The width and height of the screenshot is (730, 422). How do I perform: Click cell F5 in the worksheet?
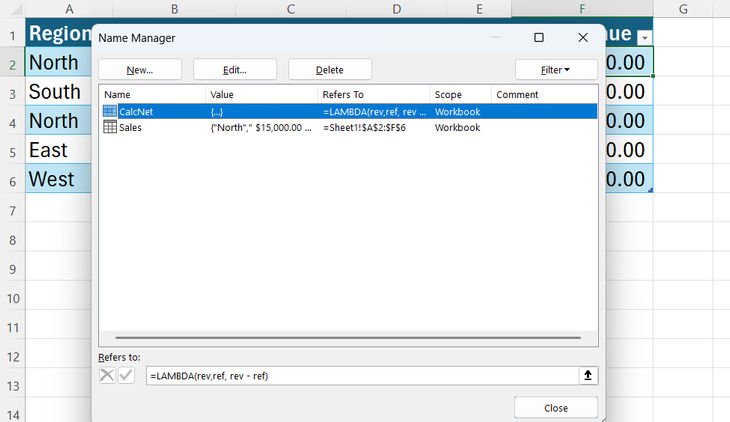click(x=629, y=150)
